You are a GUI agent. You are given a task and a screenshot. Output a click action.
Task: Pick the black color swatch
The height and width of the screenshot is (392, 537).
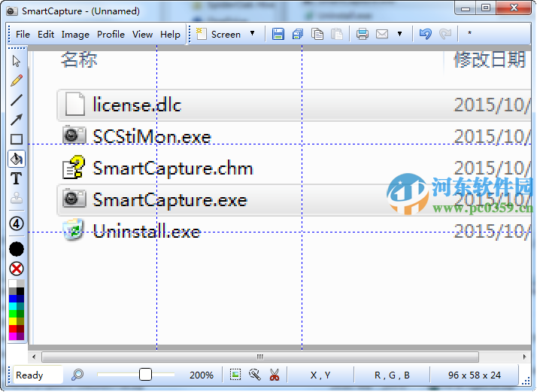point(20,291)
